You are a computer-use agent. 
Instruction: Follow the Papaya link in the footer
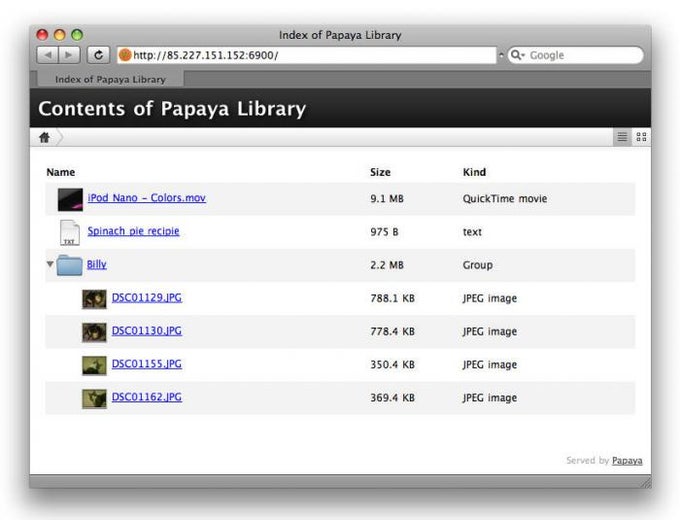[x=627, y=461]
